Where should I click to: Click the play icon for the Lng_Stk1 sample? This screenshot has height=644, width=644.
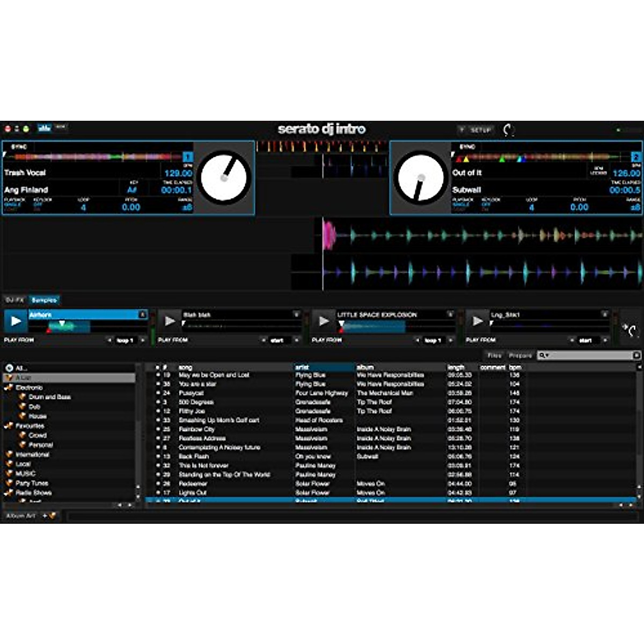click(x=478, y=322)
